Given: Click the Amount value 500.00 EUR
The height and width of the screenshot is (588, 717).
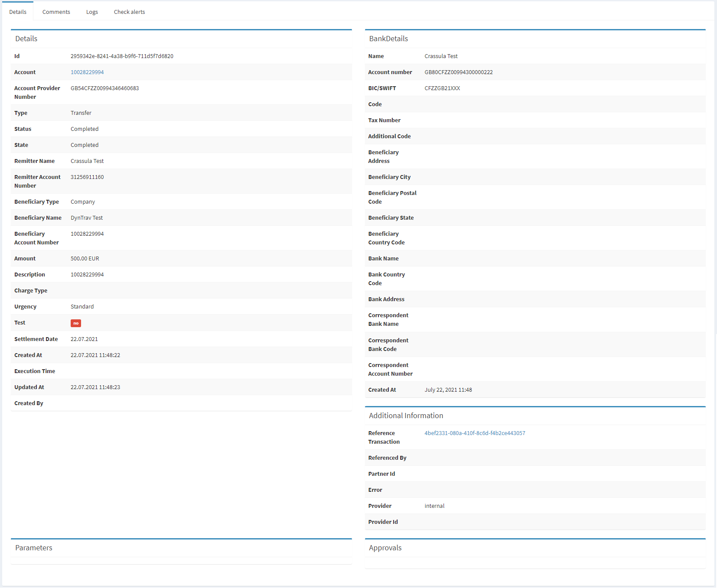Looking at the screenshot, I should (85, 258).
